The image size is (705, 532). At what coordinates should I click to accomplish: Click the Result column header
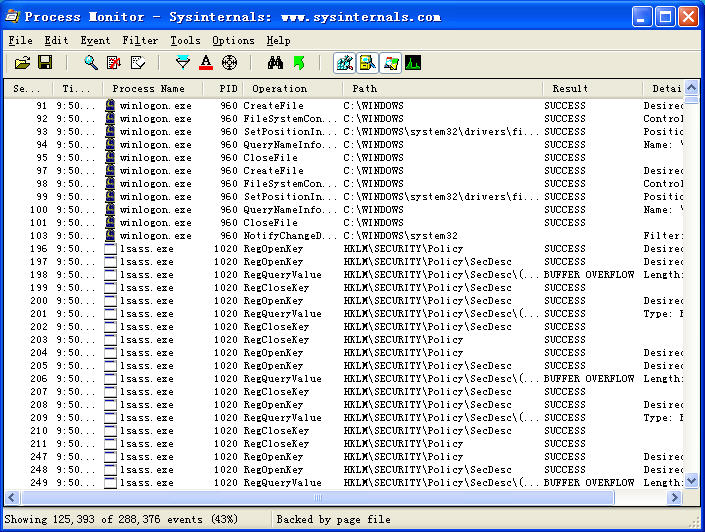pos(592,89)
